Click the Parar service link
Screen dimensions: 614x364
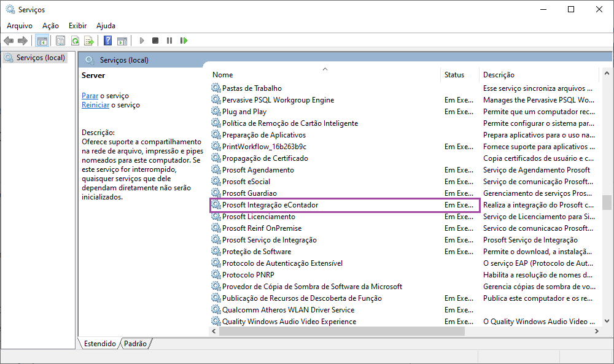pos(90,96)
